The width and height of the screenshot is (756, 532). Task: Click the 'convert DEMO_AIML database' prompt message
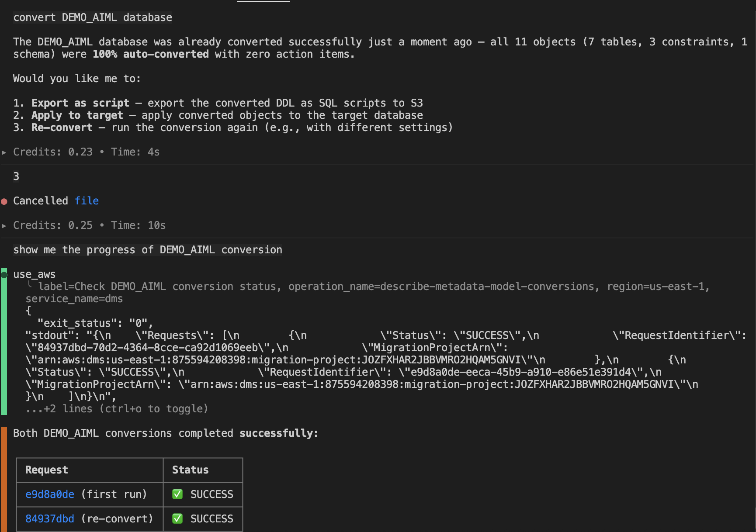tap(93, 17)
